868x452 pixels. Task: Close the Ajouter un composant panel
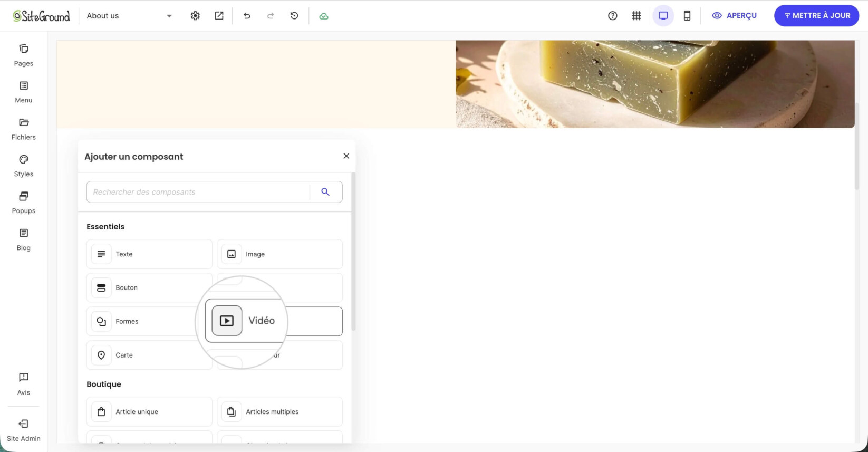[x=346, y=156]
